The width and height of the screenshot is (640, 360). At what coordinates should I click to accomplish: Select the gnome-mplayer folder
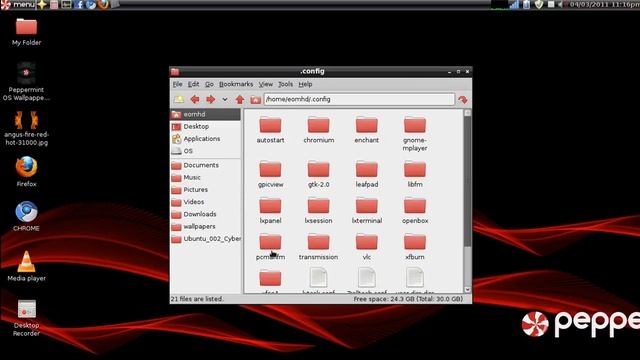point(415,134)
